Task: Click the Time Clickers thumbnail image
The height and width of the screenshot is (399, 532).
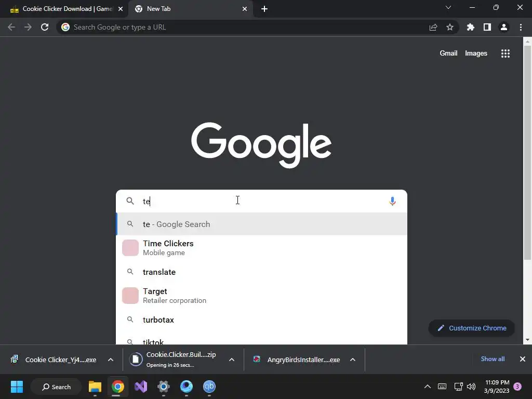Action: pos(130,248)
